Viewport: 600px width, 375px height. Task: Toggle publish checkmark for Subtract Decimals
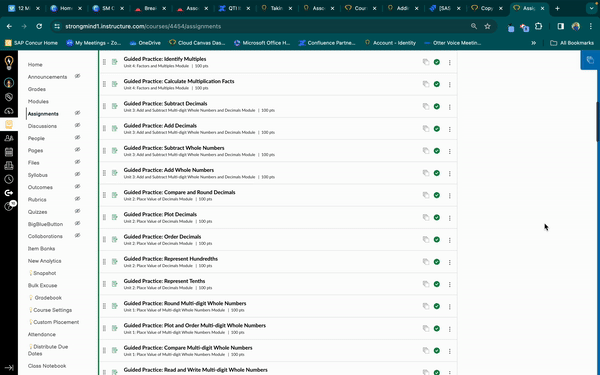pyautogui.click(x=437, y=106)
